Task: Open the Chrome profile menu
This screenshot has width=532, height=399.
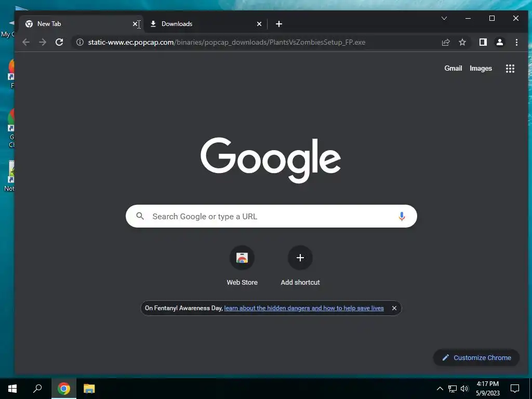Action: click(x=500, y=43)
